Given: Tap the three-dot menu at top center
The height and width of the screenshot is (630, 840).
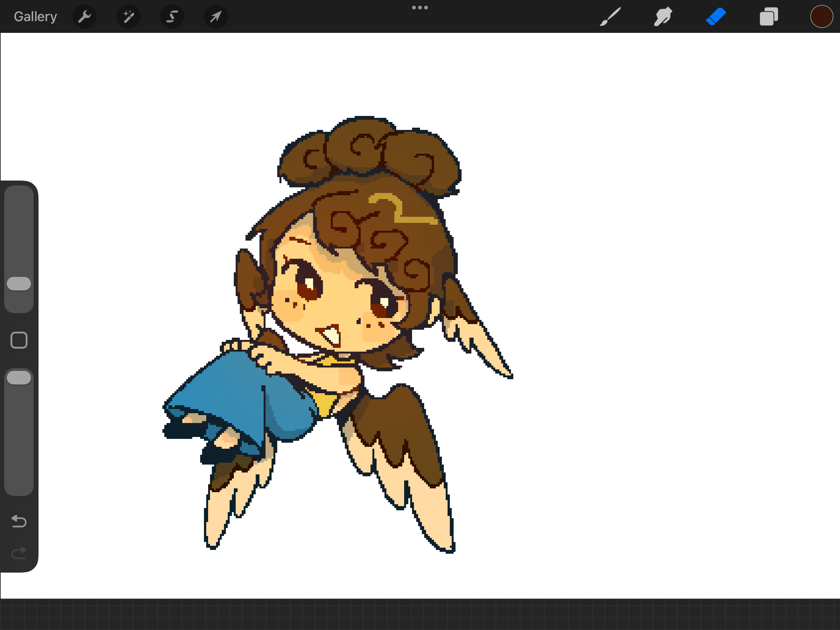Looking at the screenshot, I should click(420, 8).
